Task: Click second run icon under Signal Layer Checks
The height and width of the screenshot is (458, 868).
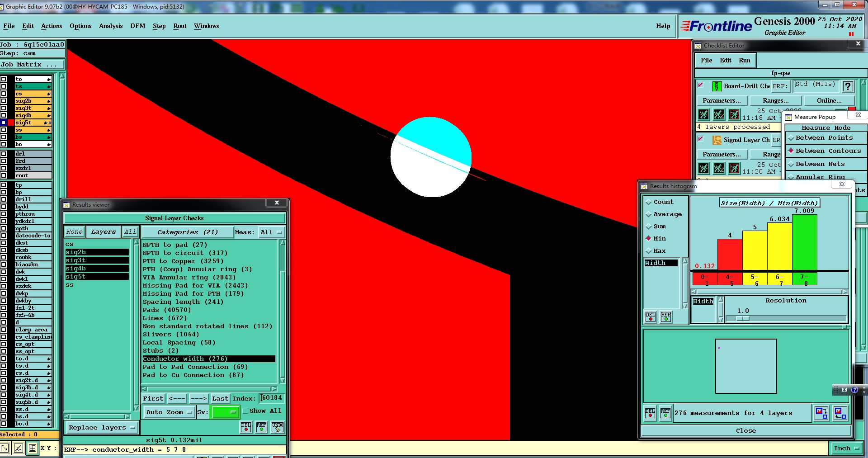Action: pyautogui.click(x=719, y=169)
